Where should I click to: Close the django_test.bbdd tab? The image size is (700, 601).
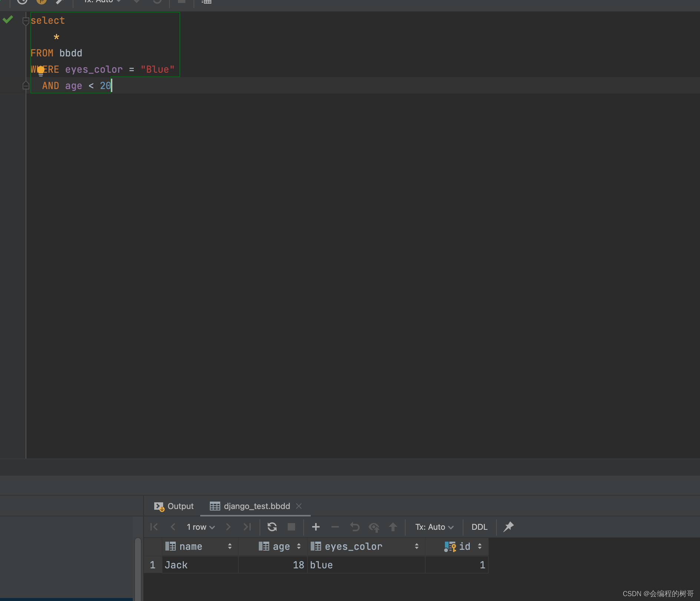coord(299,506)
